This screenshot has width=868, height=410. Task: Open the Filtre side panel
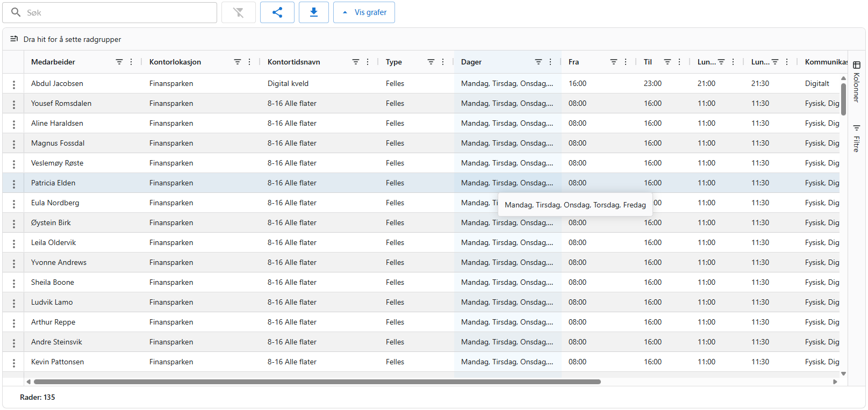(857, 139)
